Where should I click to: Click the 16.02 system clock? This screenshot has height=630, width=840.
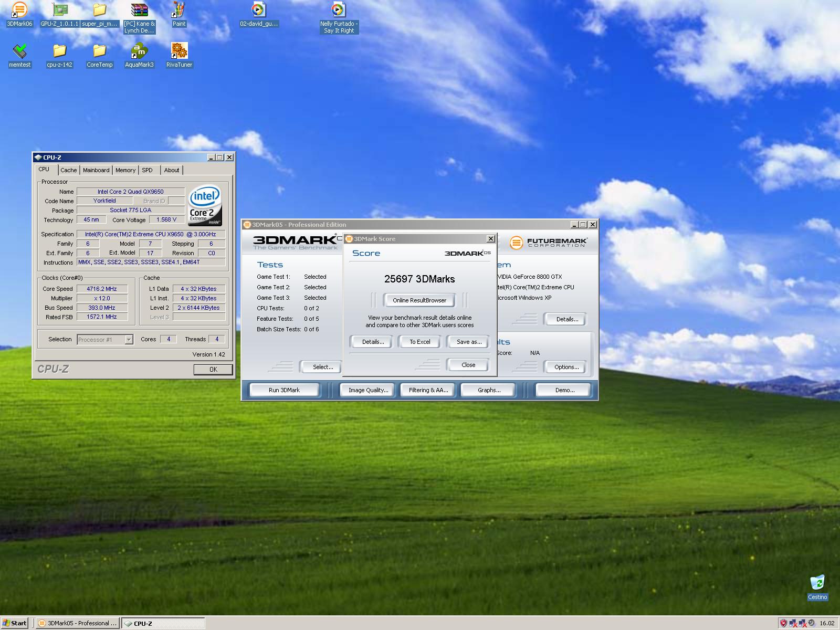[827, 623]
